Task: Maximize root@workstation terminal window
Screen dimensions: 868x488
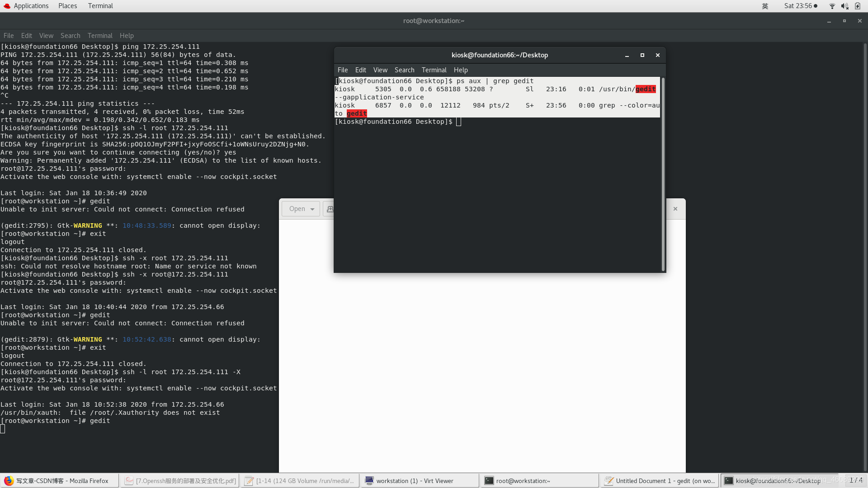Action: click(x=844, y=21)
